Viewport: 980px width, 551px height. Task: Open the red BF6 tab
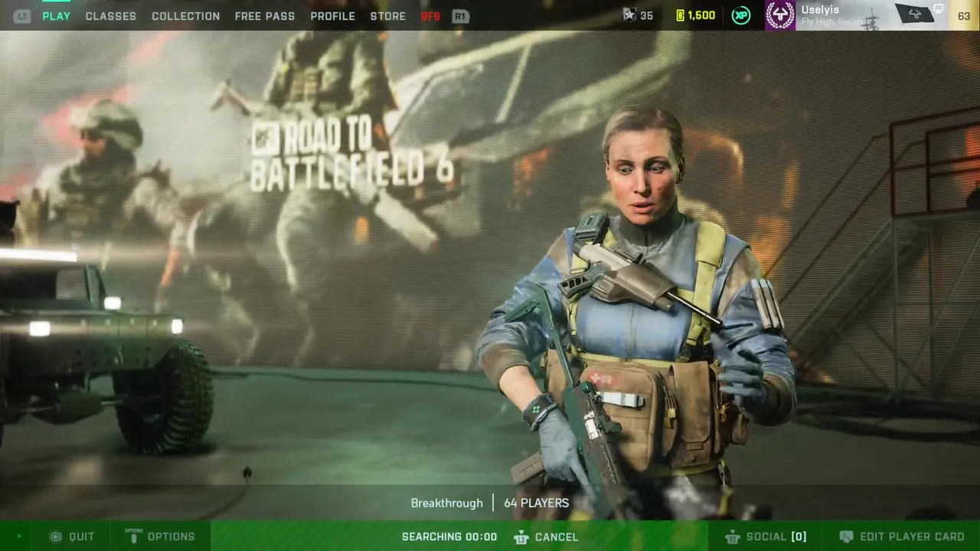430,16
